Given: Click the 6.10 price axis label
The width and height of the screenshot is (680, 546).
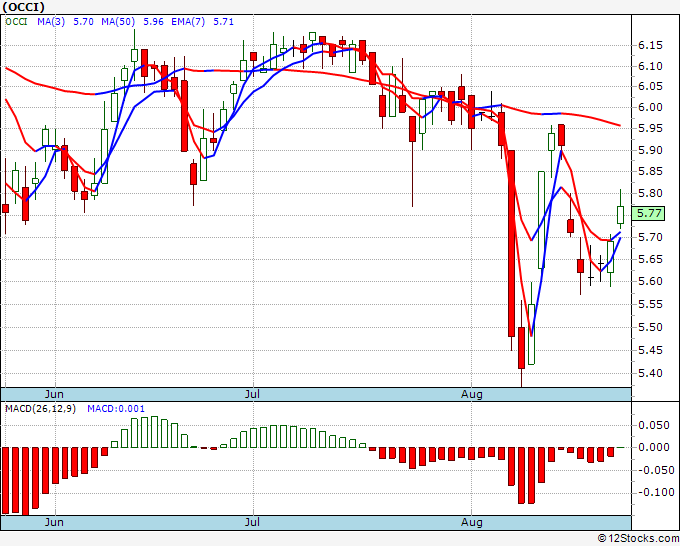Looking at the screenshot, I should point(650,66).
